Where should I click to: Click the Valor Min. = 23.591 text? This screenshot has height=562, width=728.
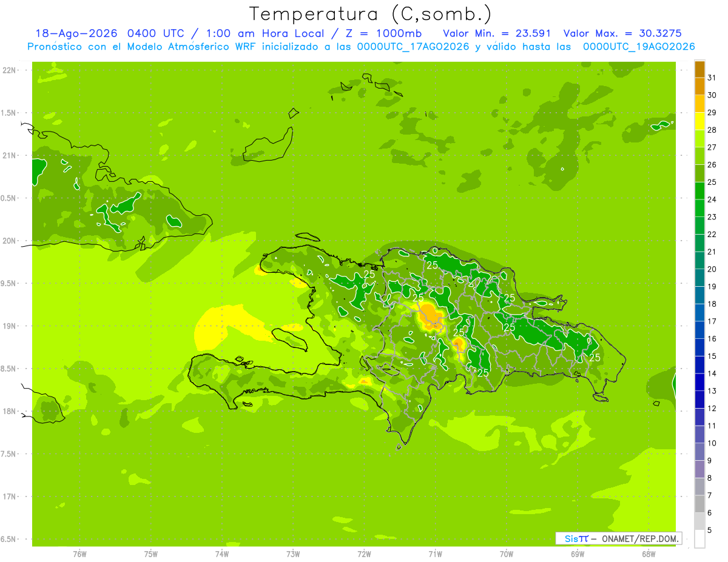pyautogui.click(x=497, y=33)
